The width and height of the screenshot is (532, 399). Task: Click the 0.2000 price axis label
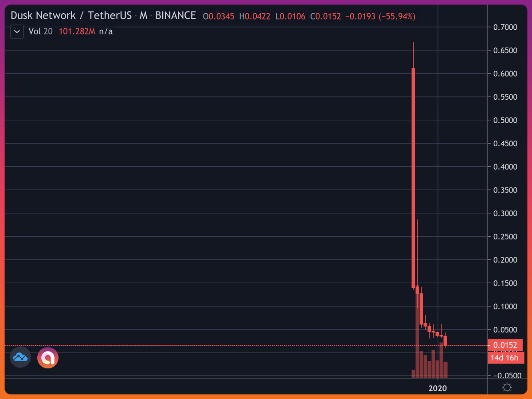click(x=505, y=260)
